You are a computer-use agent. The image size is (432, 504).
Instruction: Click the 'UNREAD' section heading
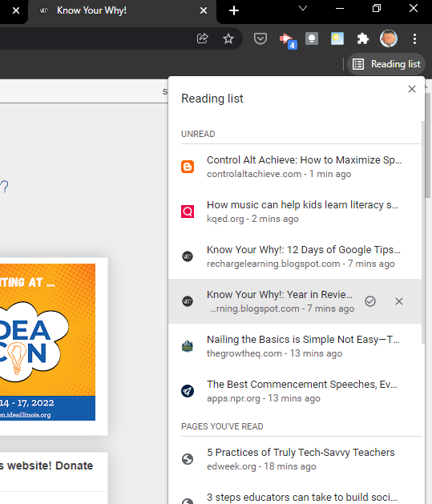(x=198, y=134)
